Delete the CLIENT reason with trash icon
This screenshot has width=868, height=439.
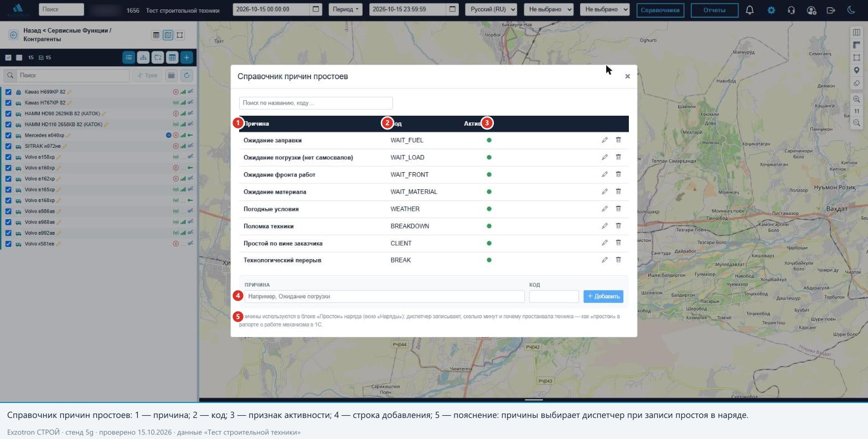pyautogui.click(x=618, y=243)
